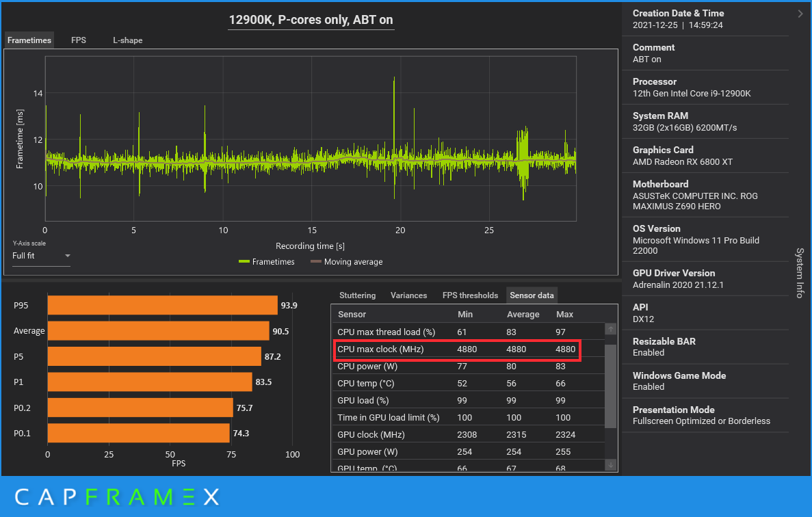Viewport: 812px width, 517px height.
Task: Click the OS Version Windows 11 entry
Action: coord(705,239)
